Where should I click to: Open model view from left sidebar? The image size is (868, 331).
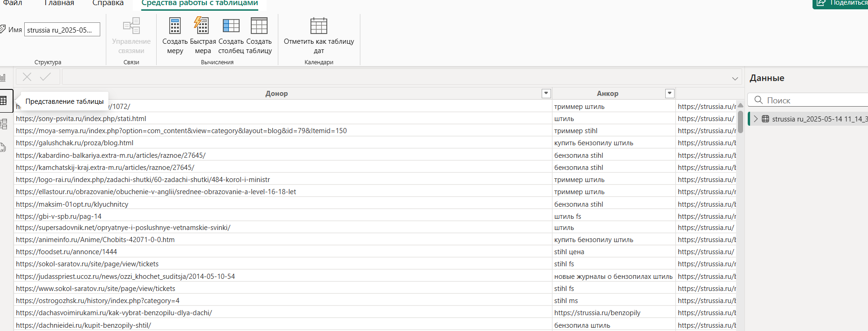[4, 124]
